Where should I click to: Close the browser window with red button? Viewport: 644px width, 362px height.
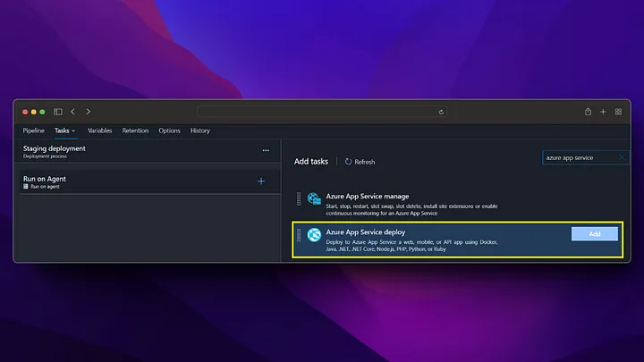(25, 112)
